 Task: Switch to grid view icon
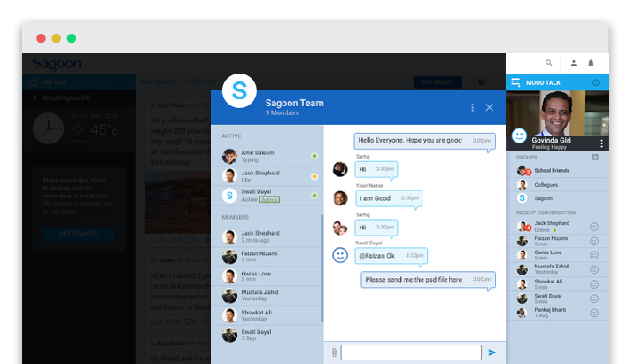pyautogui.click(x=482, y=82)
